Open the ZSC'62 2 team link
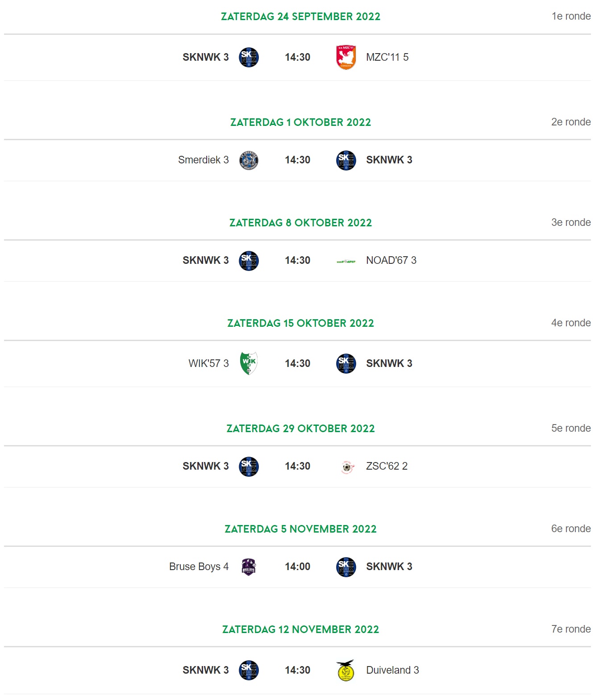Viewport: 603px width, 700px height. coord(387,466)
